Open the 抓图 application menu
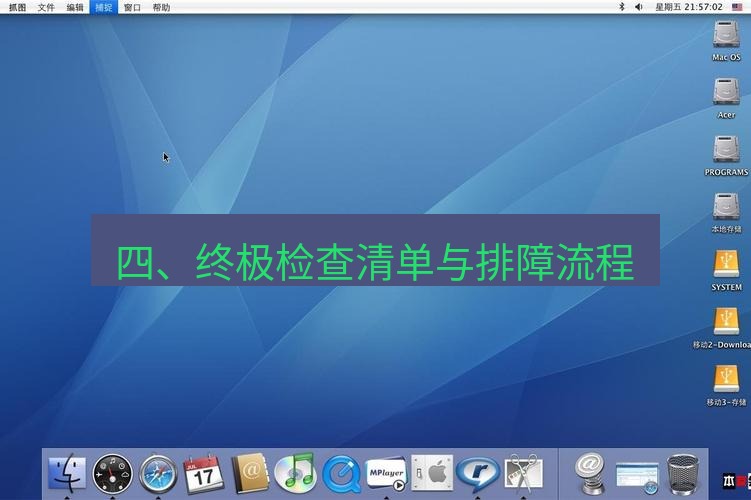This screenshot has width=751, height=500. [18, 7]
